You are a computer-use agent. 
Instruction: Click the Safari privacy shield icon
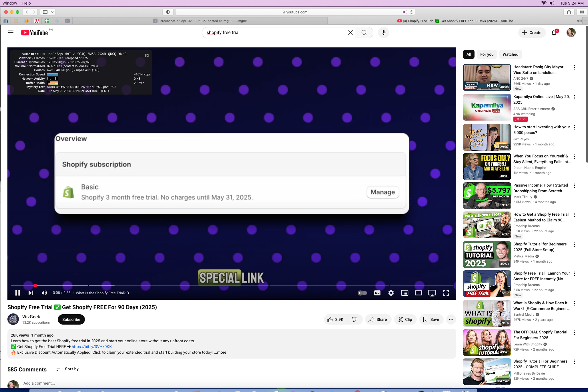coord(168,12)
